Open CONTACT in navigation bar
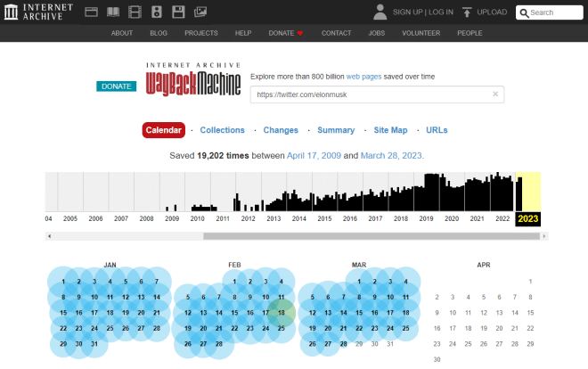 point(337,33)
